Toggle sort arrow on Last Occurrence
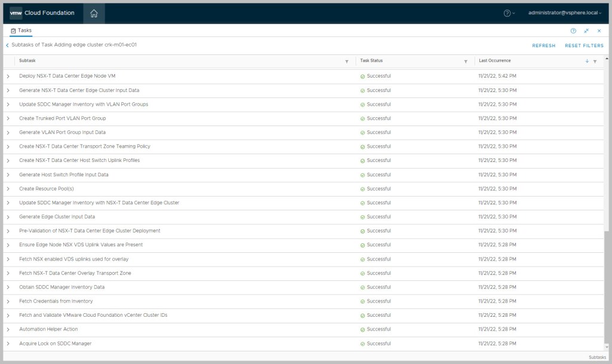The height and width of the screenshot is (364, 612). [x=587, y=61]
